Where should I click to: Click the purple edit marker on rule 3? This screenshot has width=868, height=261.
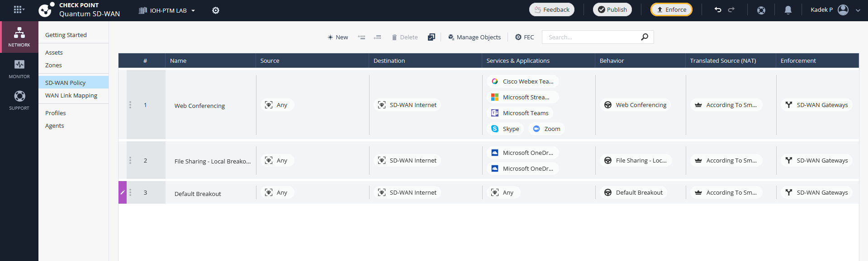point(122,192)
